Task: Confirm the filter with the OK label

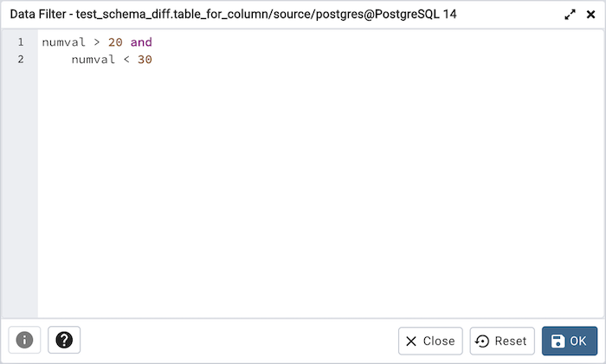Action: coord(578,341)
